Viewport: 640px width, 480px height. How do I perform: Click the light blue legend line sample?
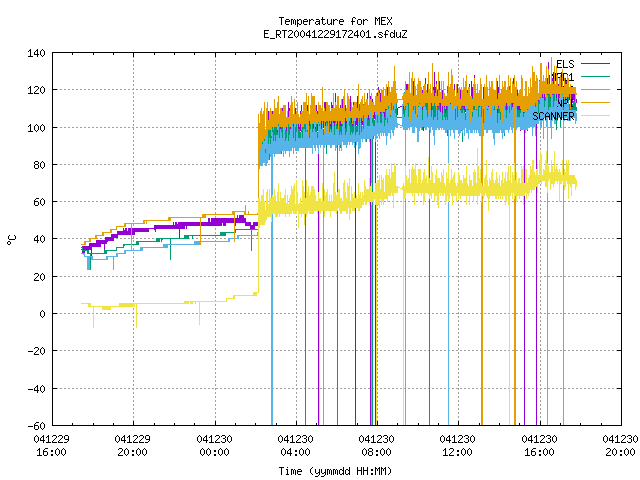tap(595, 90)
